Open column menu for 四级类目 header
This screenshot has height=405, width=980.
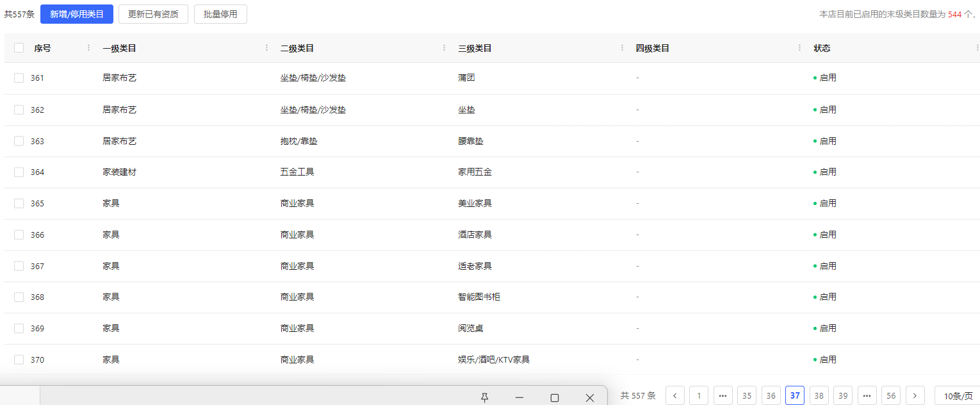tap(799, 48)
